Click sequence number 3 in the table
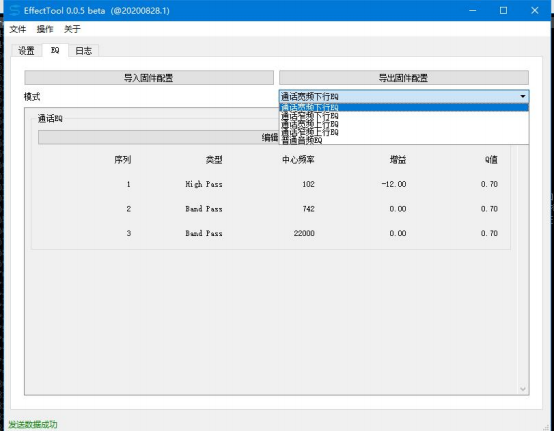554x431 pixels. tap(129, 233)
